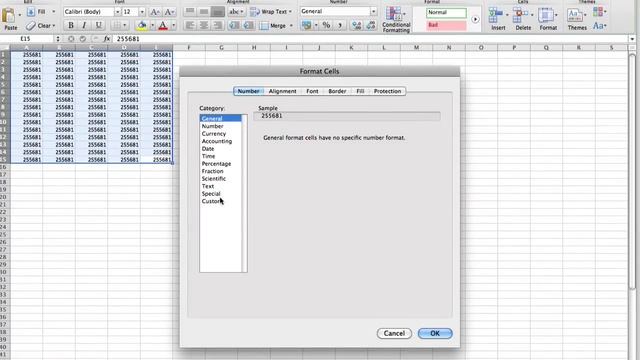The width and height of the screenshot is (640, 360).
Task: Align text left
Action: click(189, 25)
